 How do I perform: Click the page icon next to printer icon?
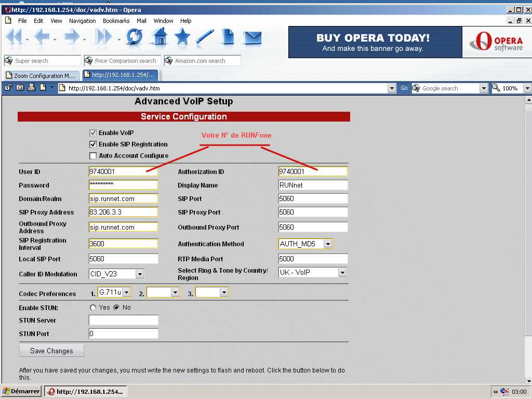43,88
